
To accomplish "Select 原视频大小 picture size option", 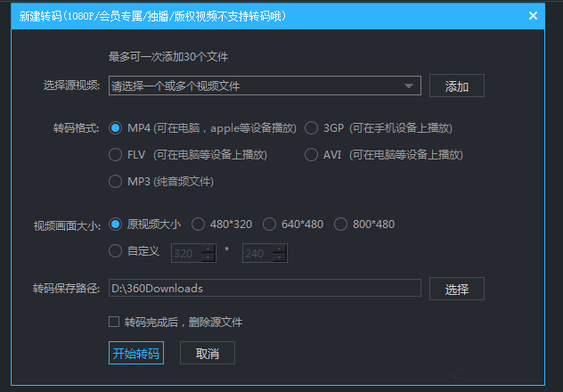I will tap(115, 225).
